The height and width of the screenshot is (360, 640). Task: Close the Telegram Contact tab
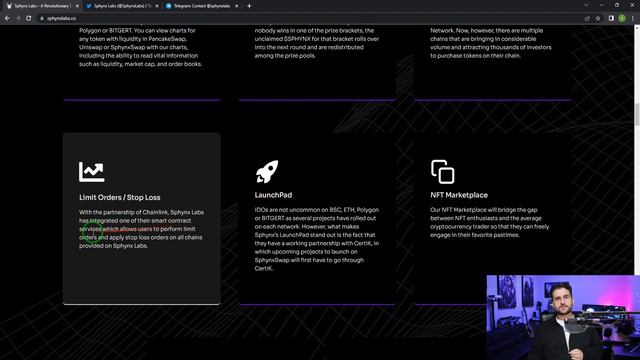236,6
